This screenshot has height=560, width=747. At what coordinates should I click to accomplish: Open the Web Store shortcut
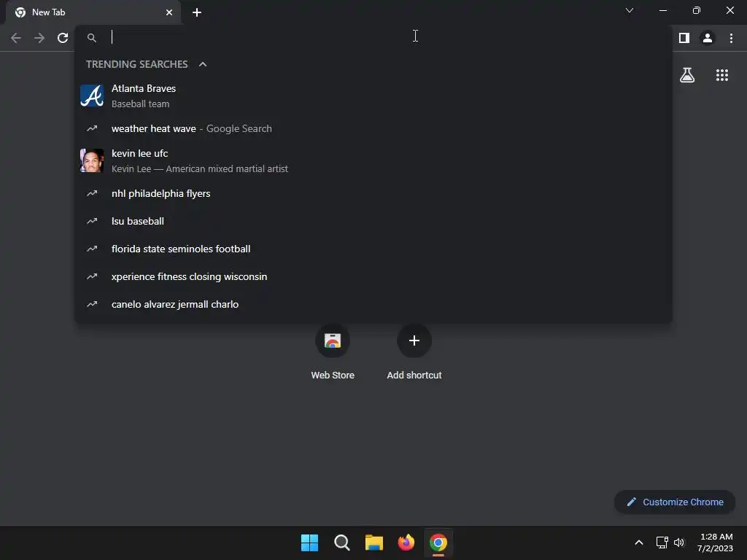pyautogui.click(x=333, y=352)
